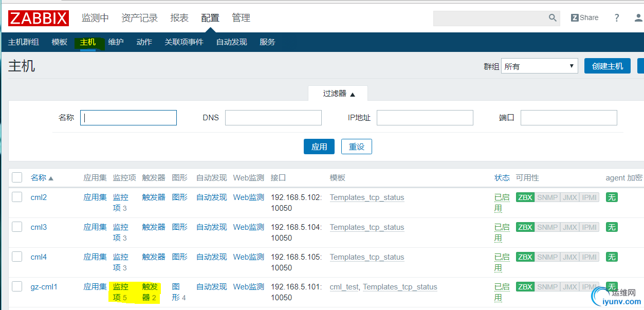
Task: Click the agent encryption 无 badge for cml2
Action: [x=612, y=197]
